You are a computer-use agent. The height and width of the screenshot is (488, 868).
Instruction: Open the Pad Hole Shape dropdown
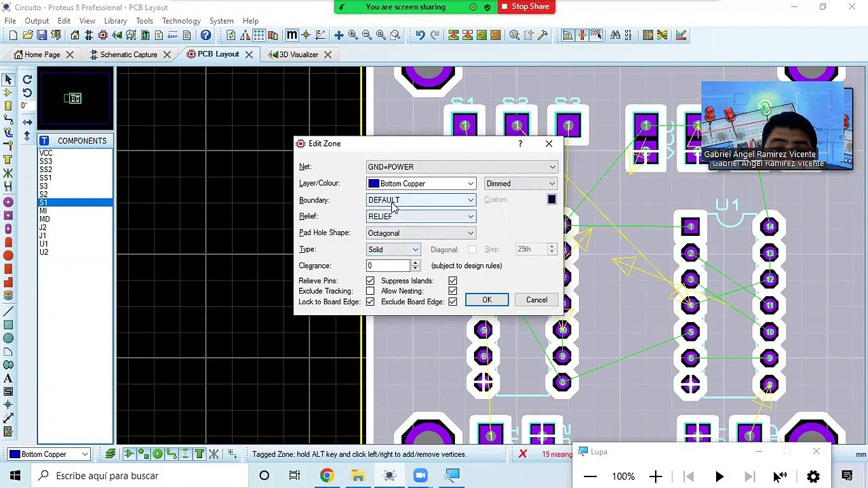click(421, 233)
